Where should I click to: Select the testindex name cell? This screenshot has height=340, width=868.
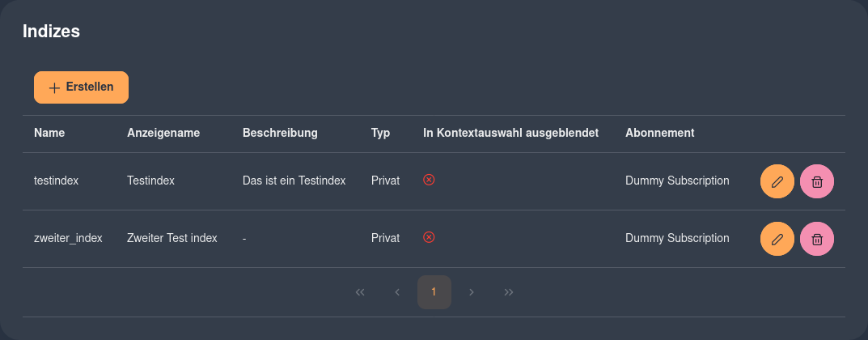[x=56, y=181]
